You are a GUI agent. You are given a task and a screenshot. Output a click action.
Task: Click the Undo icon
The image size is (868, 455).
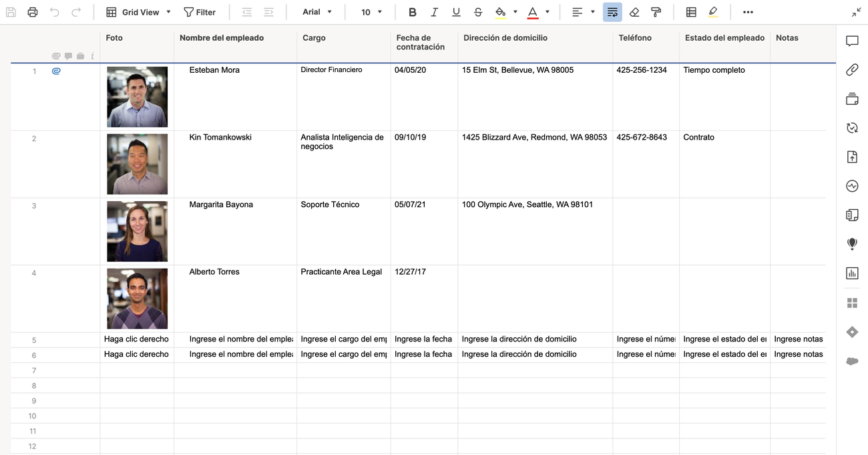click(54, 11)
